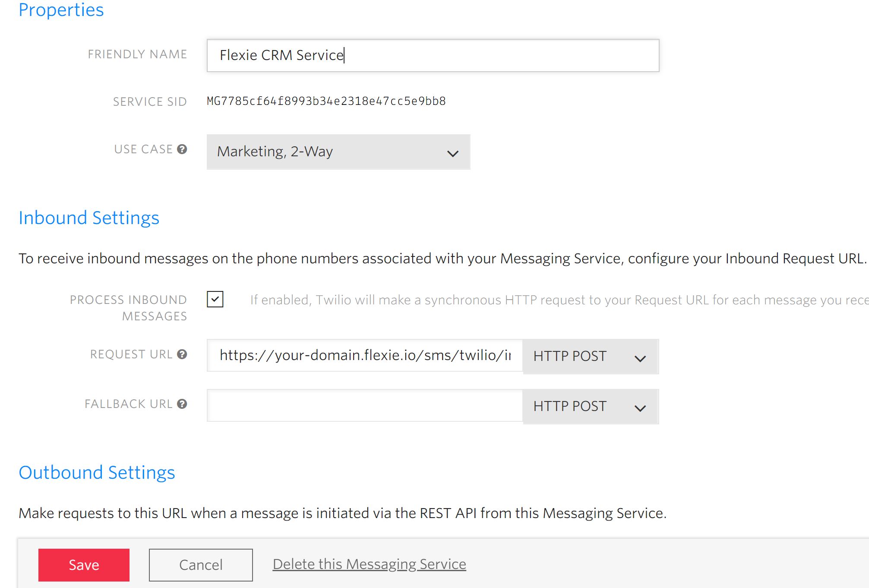The height and width of the screenshot is (588, 869).
Task: Open Fallback URL HTTP POST method dropdown
Action: pos(590,407)
